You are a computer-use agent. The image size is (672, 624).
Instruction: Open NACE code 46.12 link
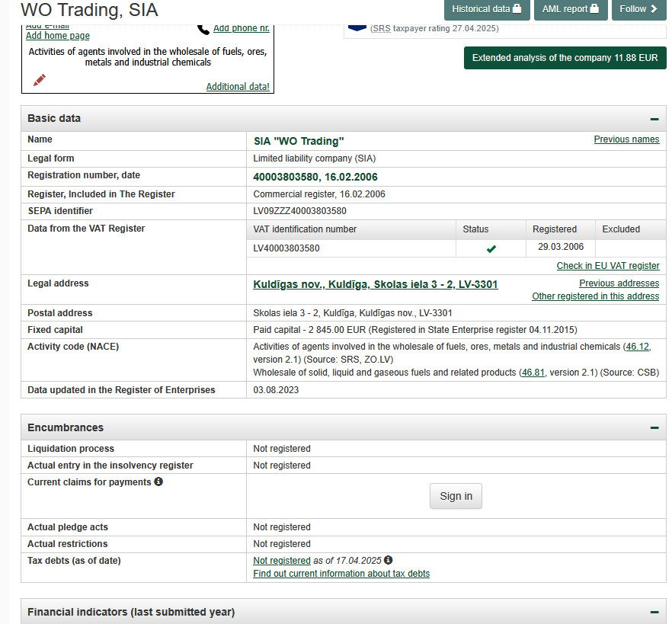click(637, 347)
